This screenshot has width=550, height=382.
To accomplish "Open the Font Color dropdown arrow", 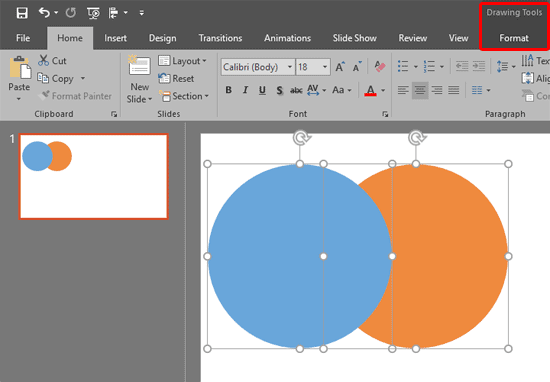I will point(383,91).
